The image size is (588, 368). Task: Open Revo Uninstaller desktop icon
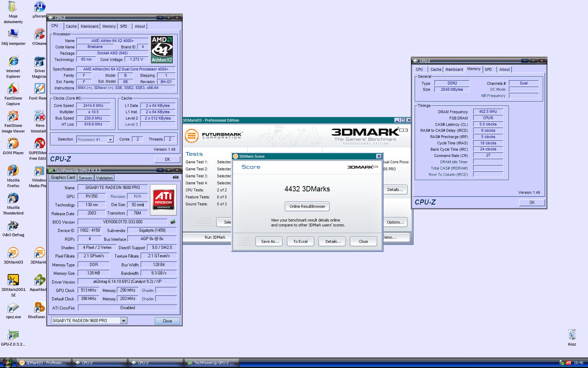click(x=39, y=122)
